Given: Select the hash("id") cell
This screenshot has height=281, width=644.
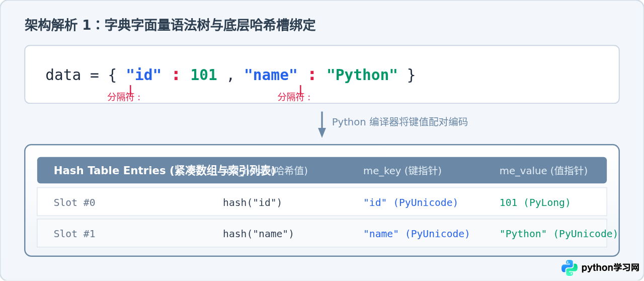Looking at the screenshot, I should tap(253, 202).
